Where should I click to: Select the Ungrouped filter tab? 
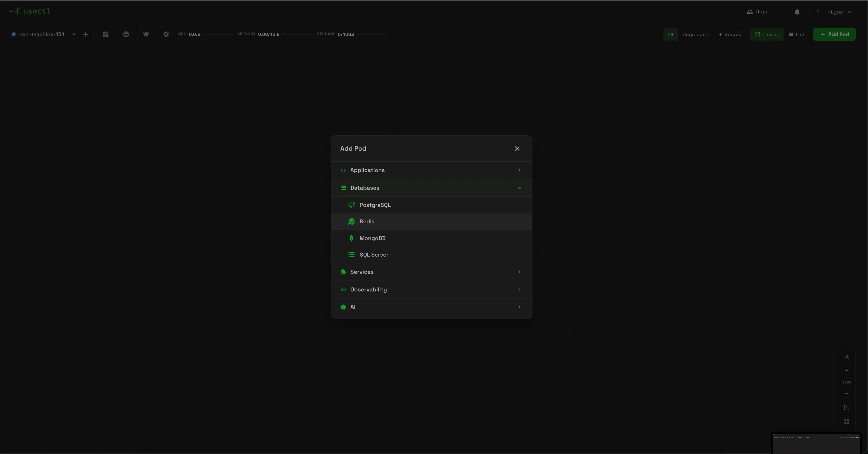pyautogui.click(x=695, y=34)
